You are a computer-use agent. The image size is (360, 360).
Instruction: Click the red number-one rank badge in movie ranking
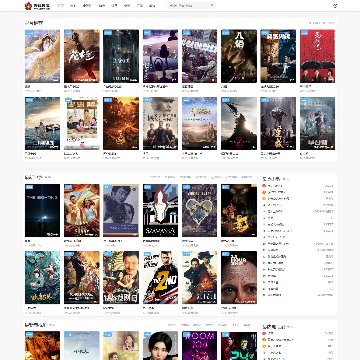click(264, 186)
